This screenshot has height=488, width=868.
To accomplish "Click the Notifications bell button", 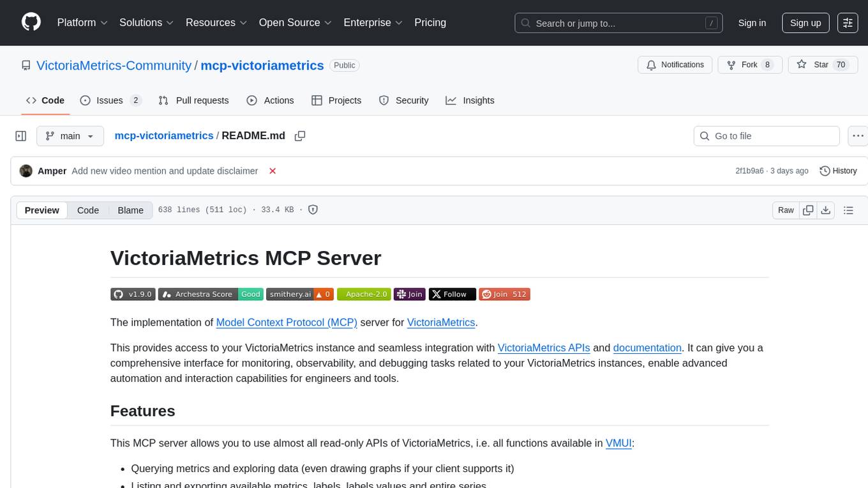I will pos(675,65).
